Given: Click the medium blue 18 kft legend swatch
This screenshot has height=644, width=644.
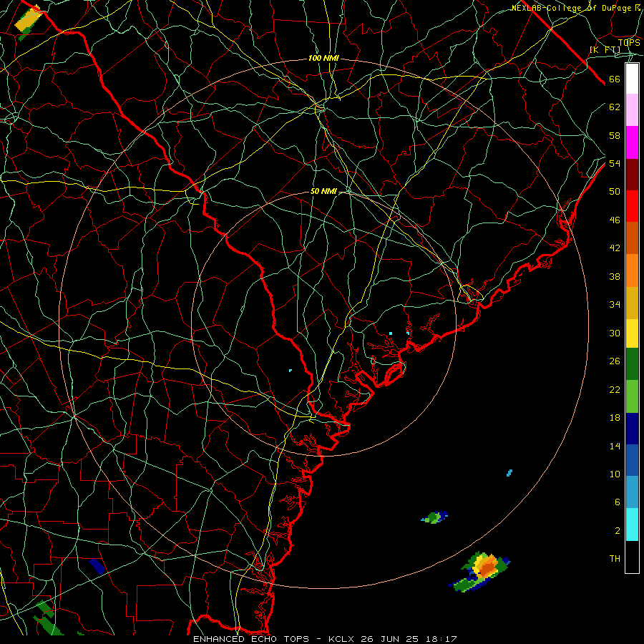Looking at the screenshot, I should click(632, 460).
